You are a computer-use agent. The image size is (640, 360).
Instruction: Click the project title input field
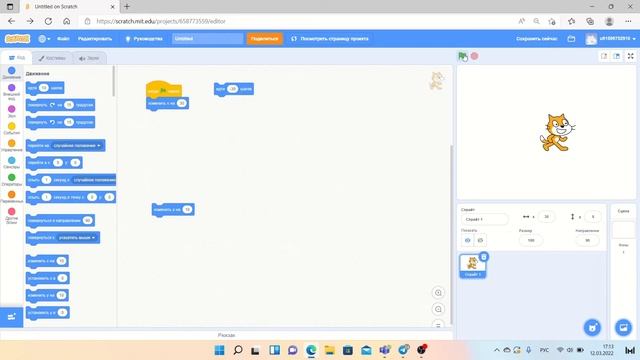pyautogui.click(x=207, y=39)
